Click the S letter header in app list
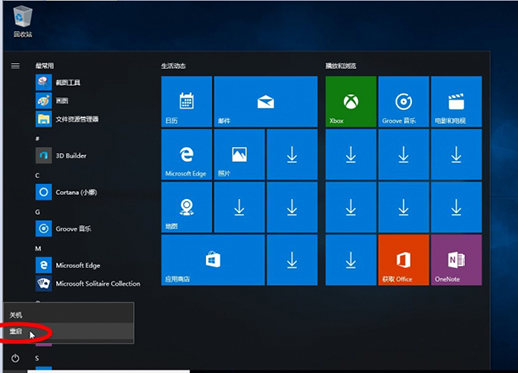Viewport: 518px width, 373px height. point(37,358)
